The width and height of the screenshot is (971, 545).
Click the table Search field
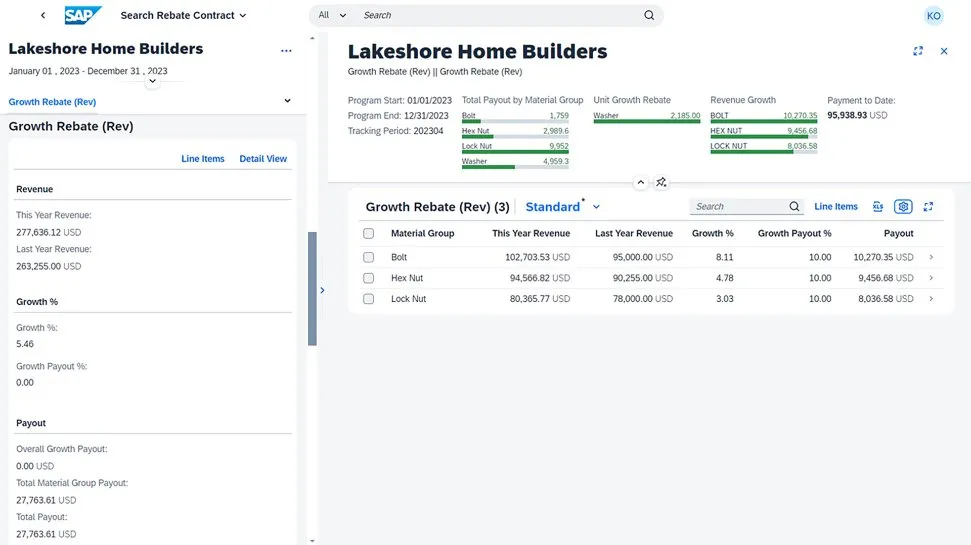tap(738, 206)
